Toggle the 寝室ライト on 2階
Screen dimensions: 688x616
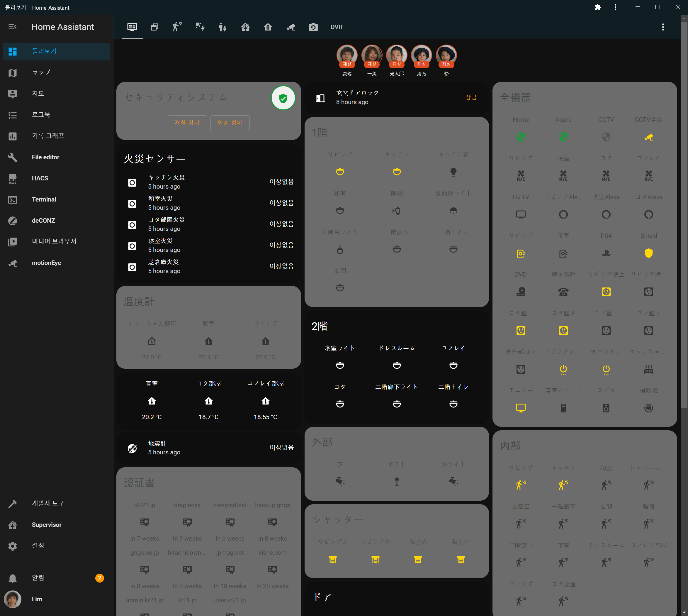tap(339, 365)
